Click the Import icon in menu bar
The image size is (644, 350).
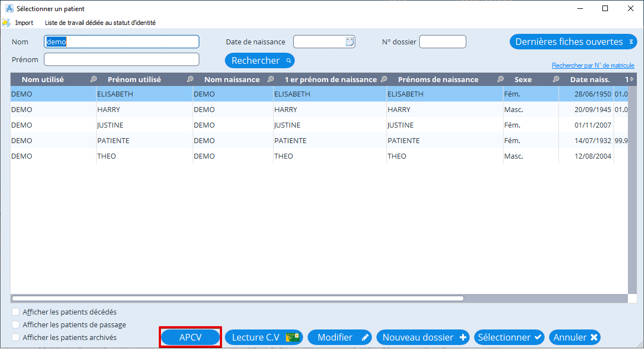pos(6,23)
